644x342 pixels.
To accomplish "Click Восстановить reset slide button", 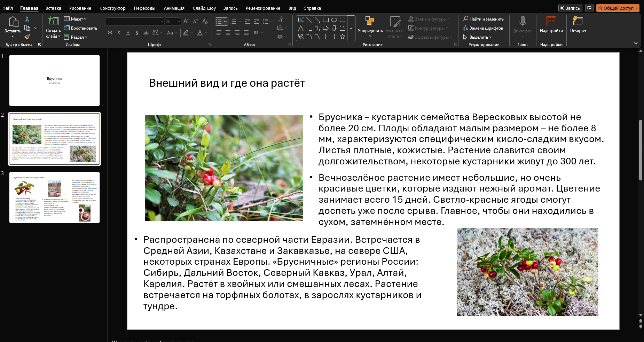I will 81,28.
